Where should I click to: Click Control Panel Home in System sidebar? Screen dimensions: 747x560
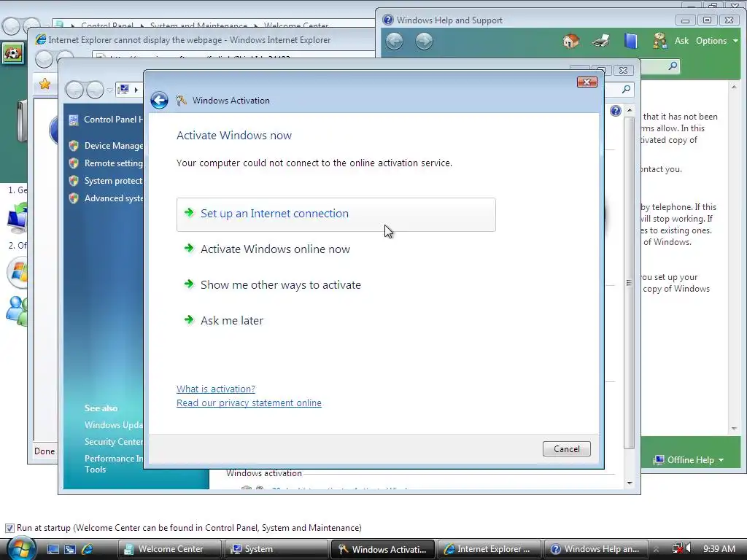113,120
